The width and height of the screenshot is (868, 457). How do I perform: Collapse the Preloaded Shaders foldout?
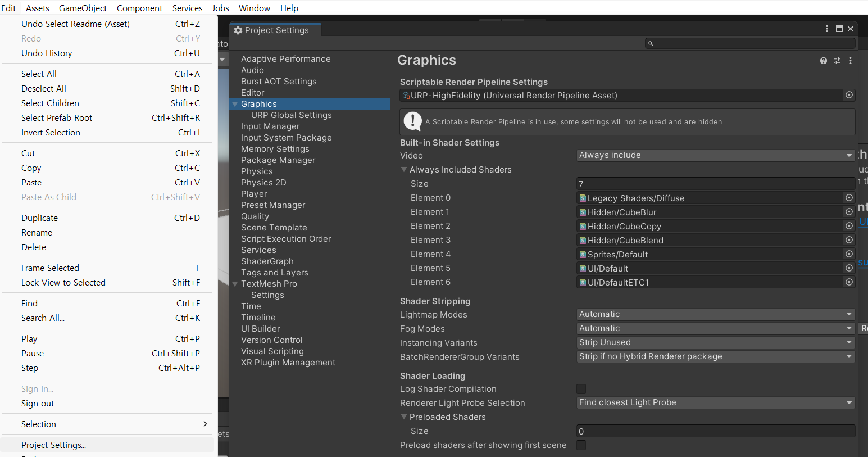click(404, 417)
